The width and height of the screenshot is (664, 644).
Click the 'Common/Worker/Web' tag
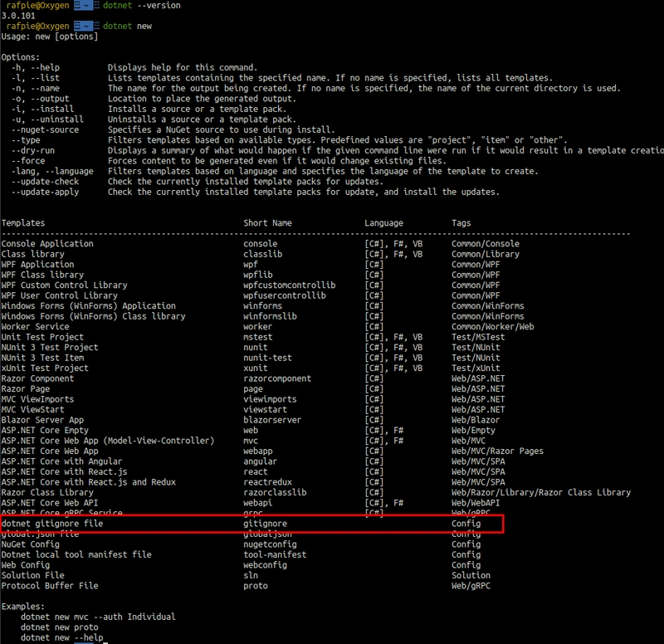click(492, 327)
